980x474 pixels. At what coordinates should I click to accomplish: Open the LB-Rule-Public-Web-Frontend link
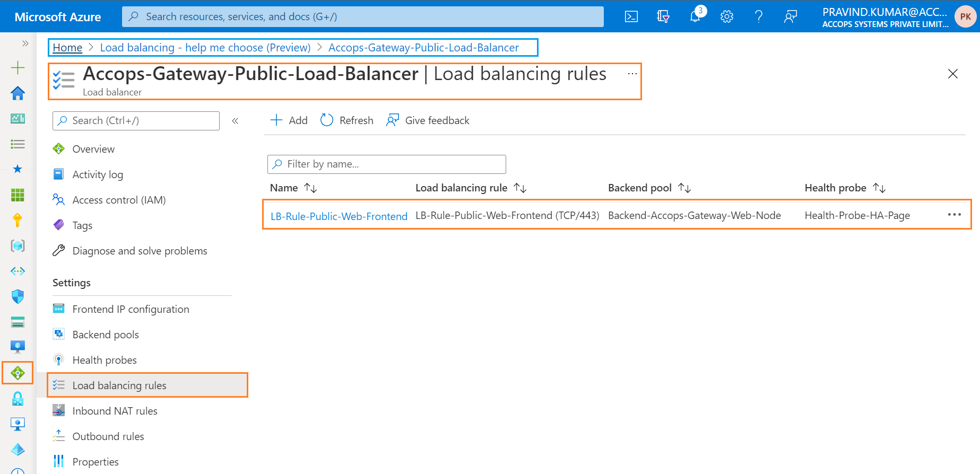pyautogui.click(x=339, y=216)
